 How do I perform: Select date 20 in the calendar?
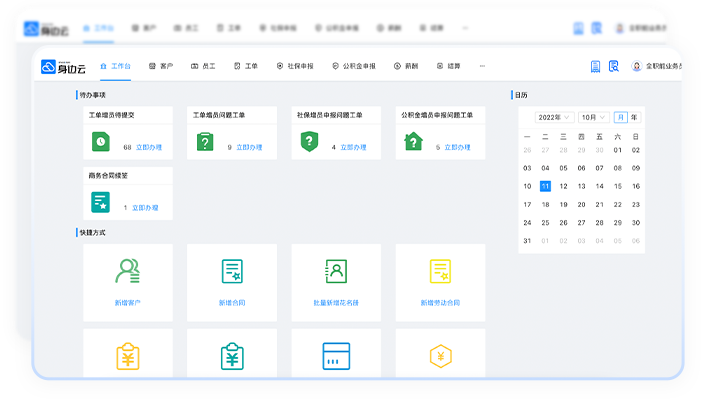coord(581,204)
